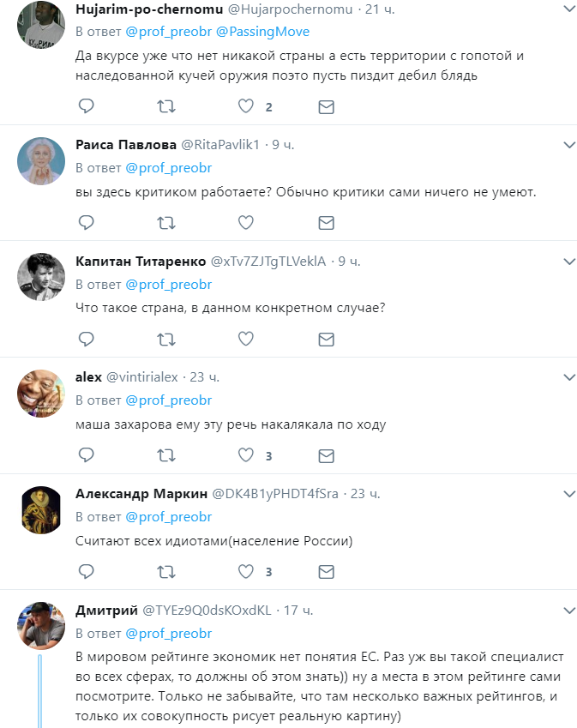Retweet Раиса Павлова's reply
This screenshot has width=577, height=728.
coord(166,223)
